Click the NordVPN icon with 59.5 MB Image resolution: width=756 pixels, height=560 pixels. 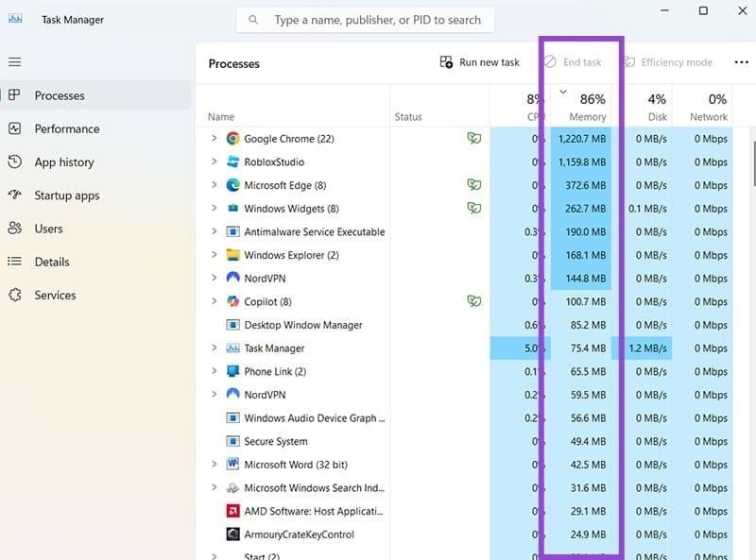pyautogui.click(x=232, y=394)
